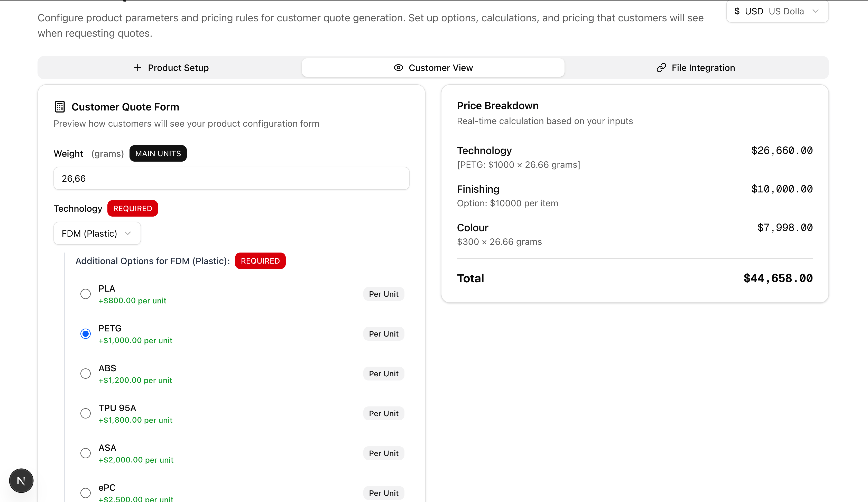
Task: Choose the ABS material radio button
Action: pyautogui.click(x=85, y=374)
